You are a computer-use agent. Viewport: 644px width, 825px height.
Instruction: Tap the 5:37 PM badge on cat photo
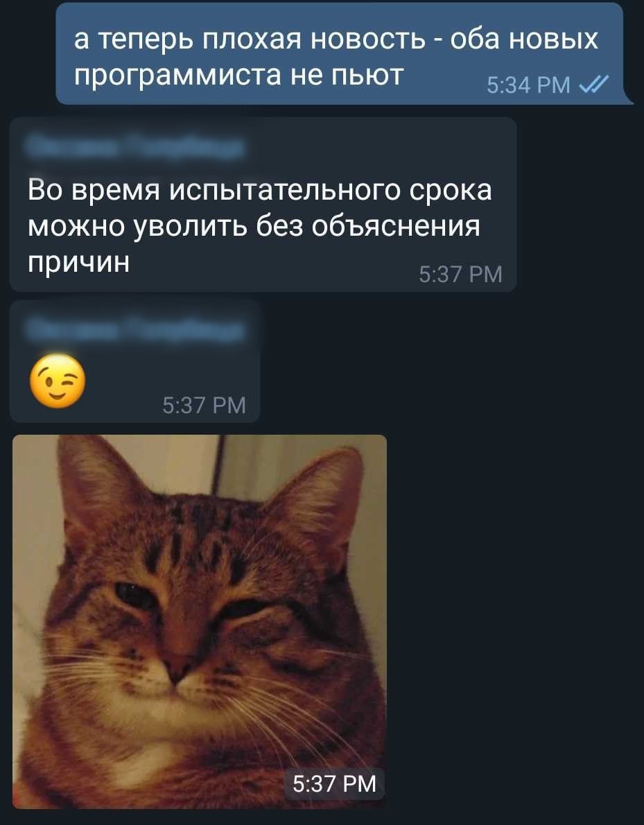pos(334,784)
